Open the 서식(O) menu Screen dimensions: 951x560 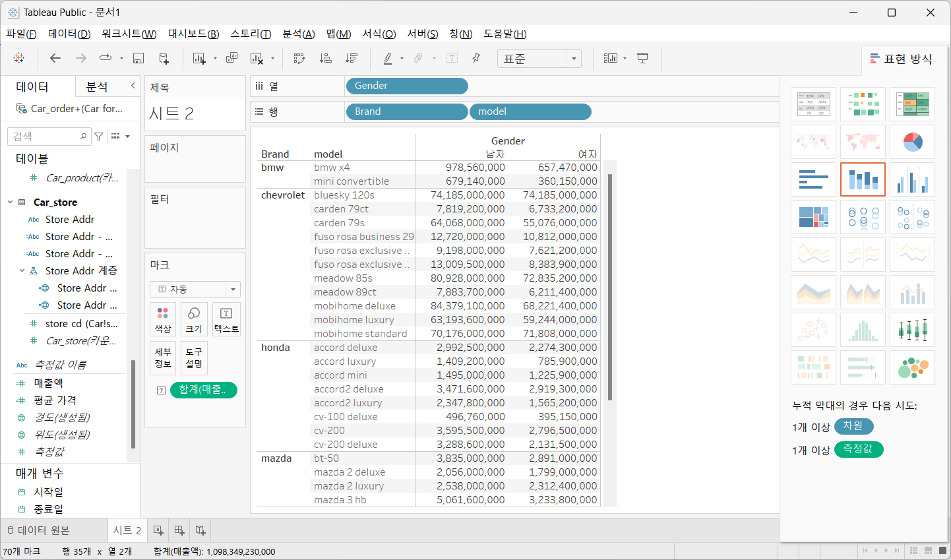click(379, 34)
